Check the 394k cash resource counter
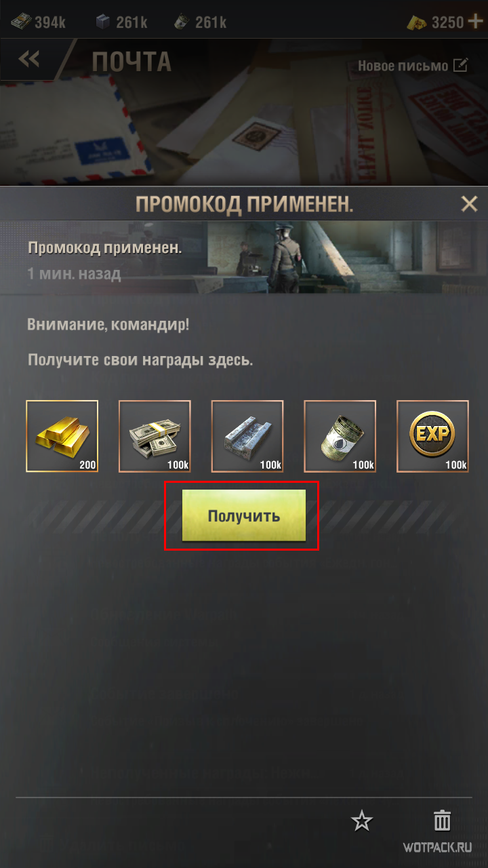 coord(38,22)
